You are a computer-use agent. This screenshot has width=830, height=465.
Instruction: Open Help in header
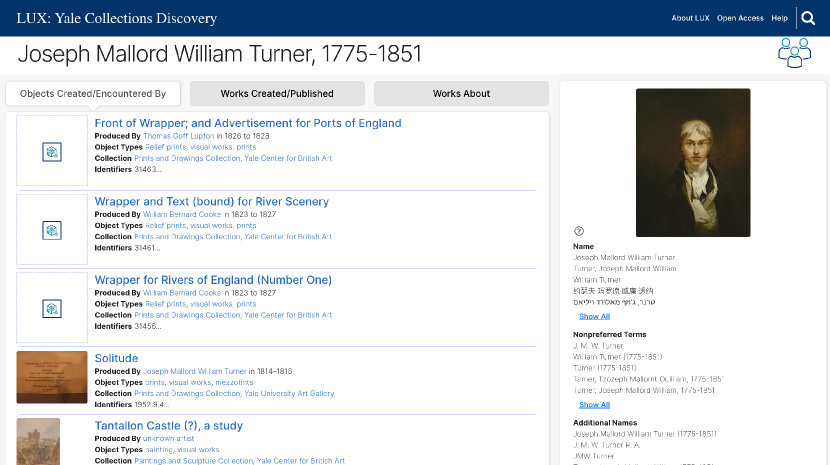point(779,18)
